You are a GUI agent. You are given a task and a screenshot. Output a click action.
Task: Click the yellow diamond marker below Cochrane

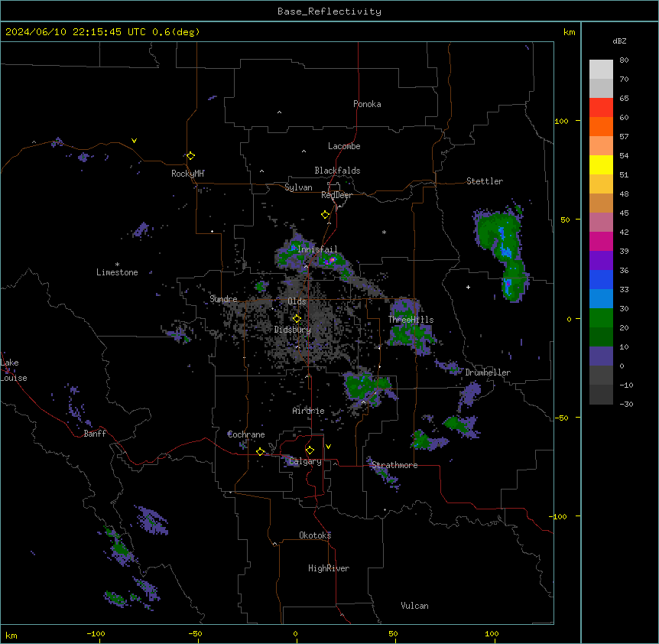260,451
